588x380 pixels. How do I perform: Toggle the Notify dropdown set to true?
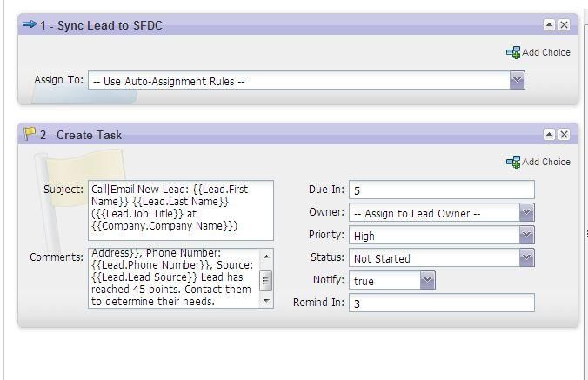tap(427, 281)
